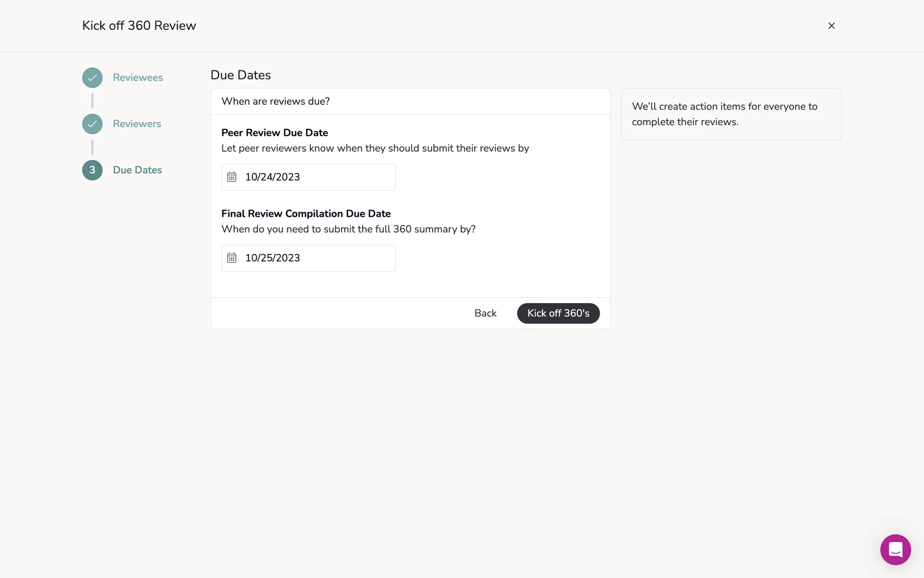Click the Reviewers step checkmark icon
This screenshot has height=578, width=924.
click(x=92, y=124)
